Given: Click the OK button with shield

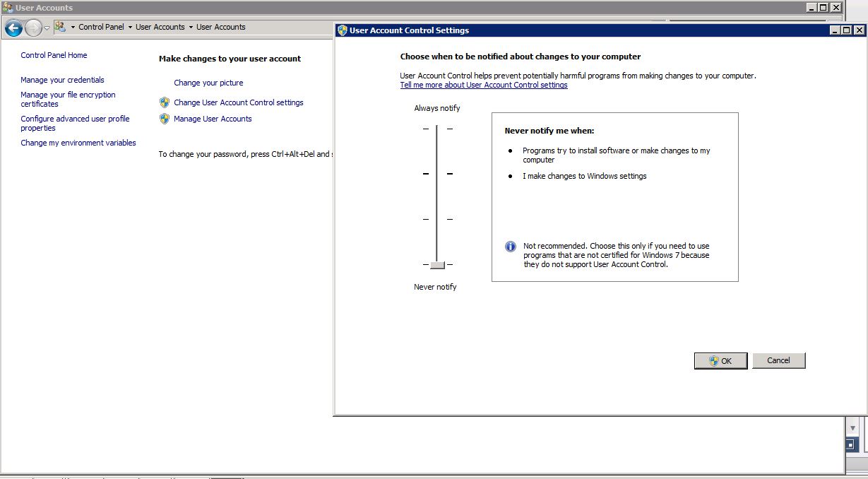Looking at the screenshot, I should (720, 361).
